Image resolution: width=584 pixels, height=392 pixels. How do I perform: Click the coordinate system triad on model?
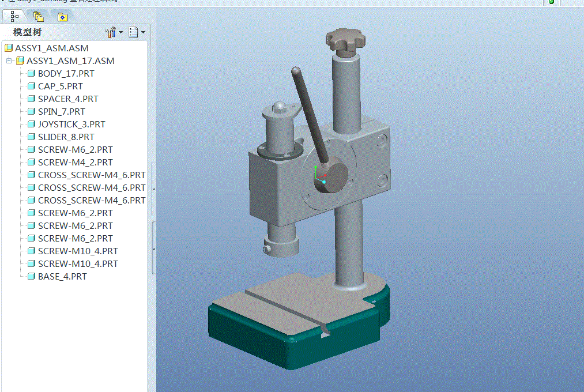(319, 175)
